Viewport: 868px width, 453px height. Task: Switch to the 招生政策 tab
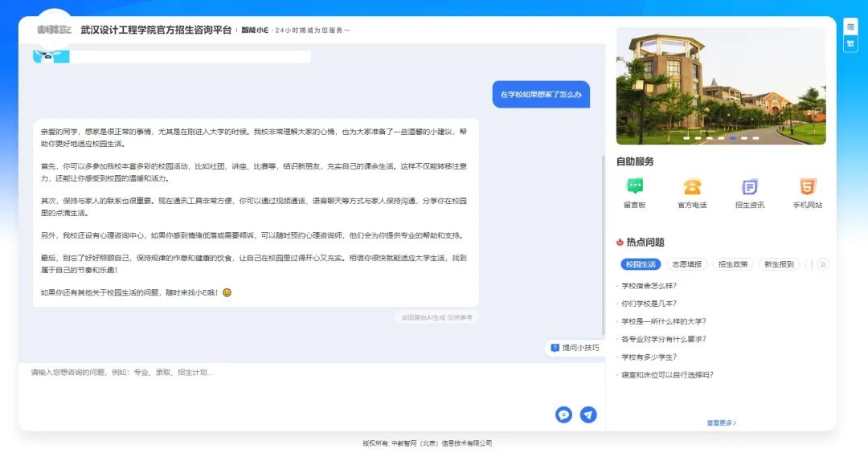732,264
